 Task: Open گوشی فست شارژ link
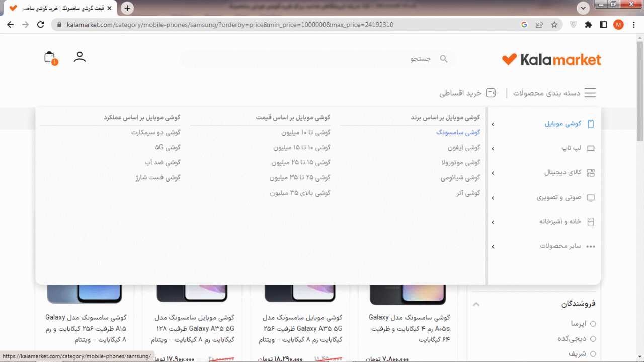(x=158, y=177)
